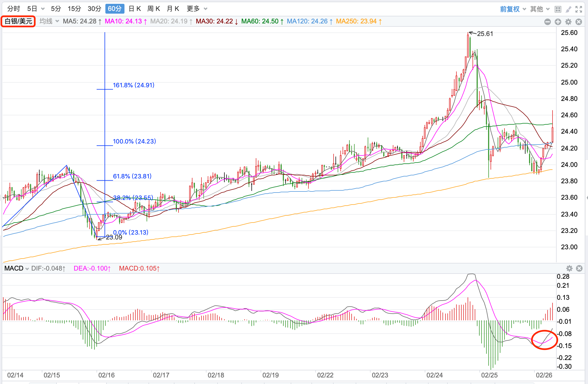
Task: Select the 周K weekly chart tab
Action: tap(154, 9)
